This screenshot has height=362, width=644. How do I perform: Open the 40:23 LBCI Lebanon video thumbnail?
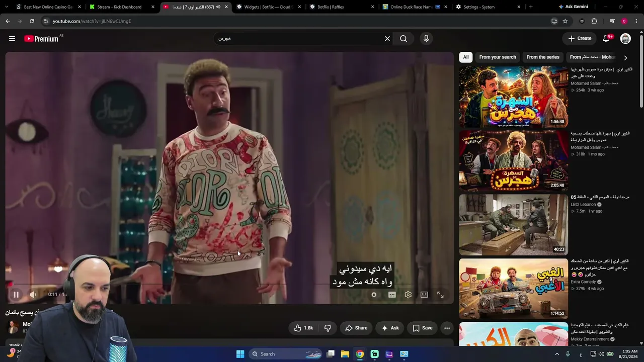(513, 225)
